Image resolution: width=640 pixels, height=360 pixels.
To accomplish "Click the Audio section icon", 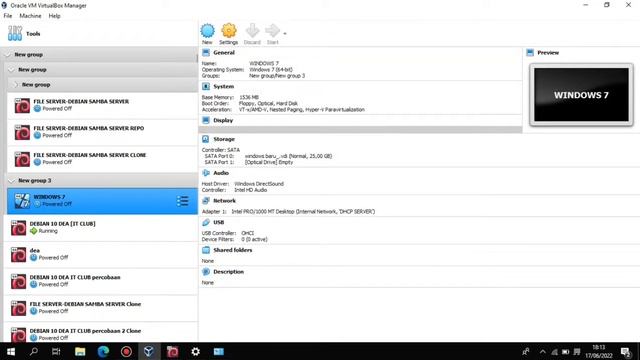I will [x=206, y=173].
